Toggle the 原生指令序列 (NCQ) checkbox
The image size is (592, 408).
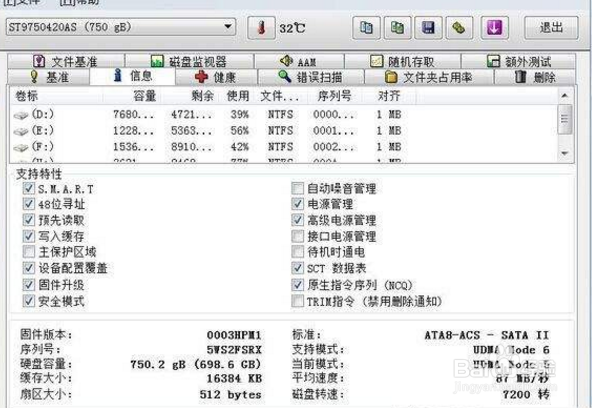[x=298, y=285]
